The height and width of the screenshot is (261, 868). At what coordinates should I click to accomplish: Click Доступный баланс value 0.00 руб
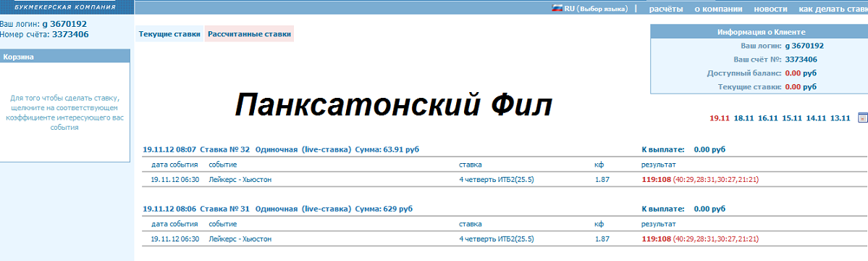[801, 73]
